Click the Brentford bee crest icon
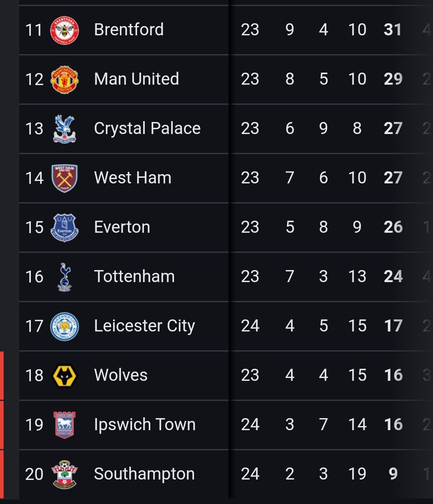This screenshot has height=504, width=433. point(65,30)
